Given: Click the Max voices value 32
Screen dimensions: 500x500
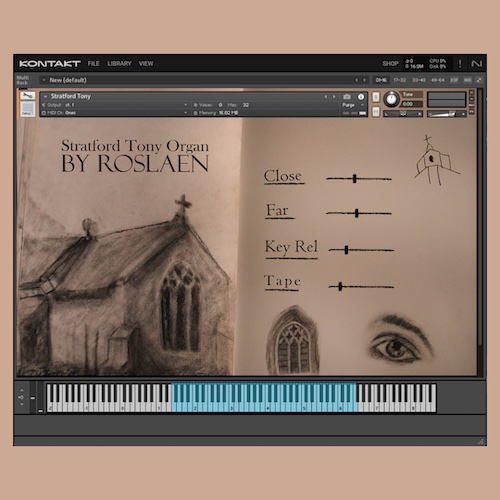Looking at the screenshot, I should coord(246,105).
